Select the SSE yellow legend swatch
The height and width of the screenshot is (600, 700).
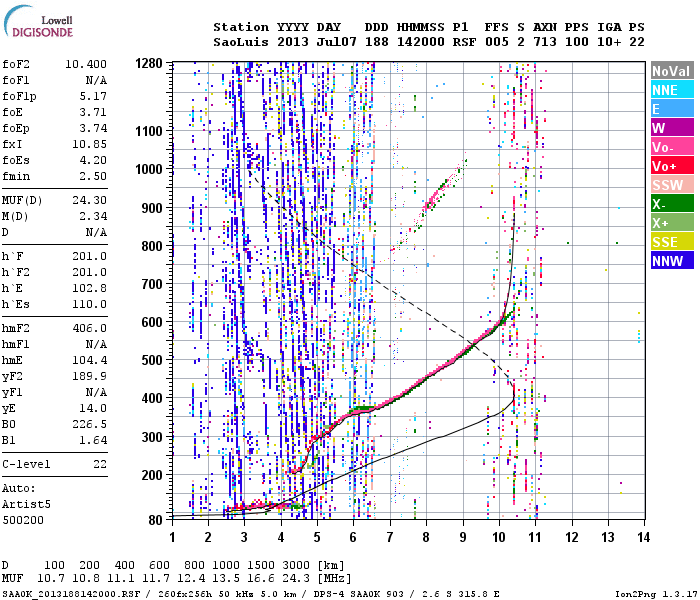pos(672,242)
